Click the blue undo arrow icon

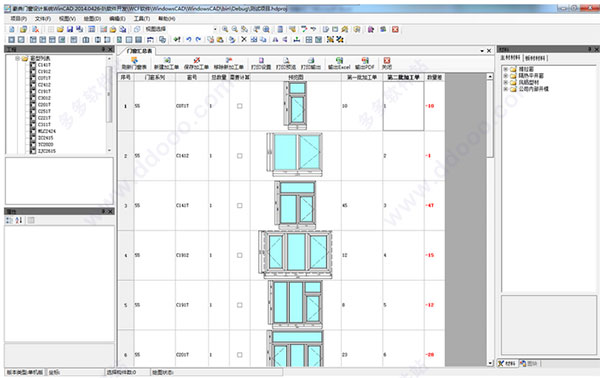point(189,39)
